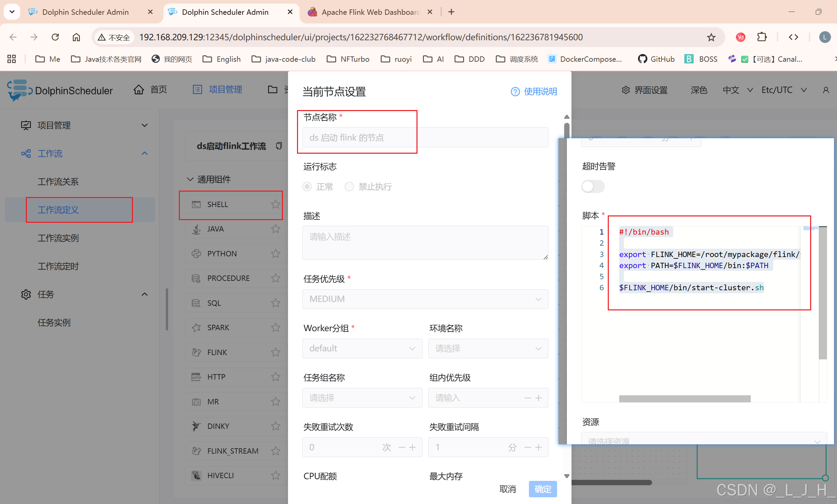Click the DINKY component icon

196,426
